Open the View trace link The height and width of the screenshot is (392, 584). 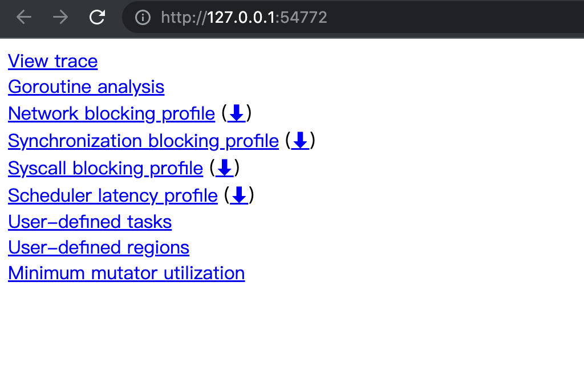(x=53, y=61)
